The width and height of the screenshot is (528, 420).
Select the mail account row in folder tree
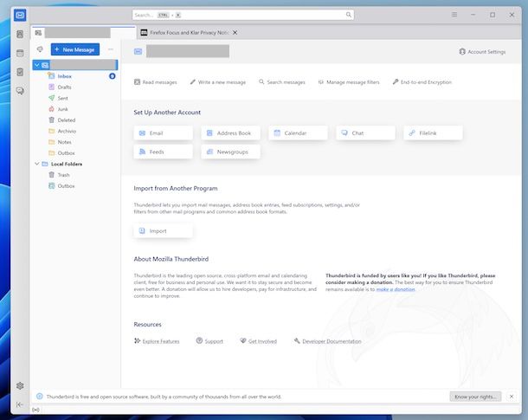75,65
